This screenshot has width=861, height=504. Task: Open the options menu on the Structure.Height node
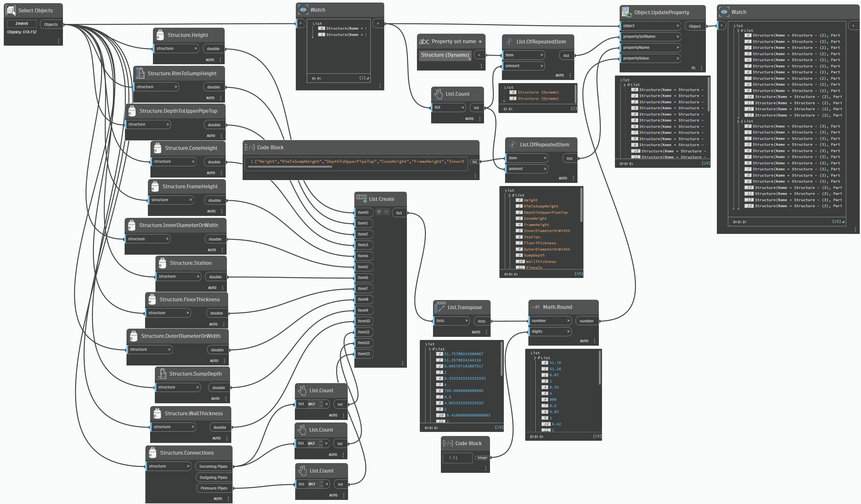coord(220,60)
